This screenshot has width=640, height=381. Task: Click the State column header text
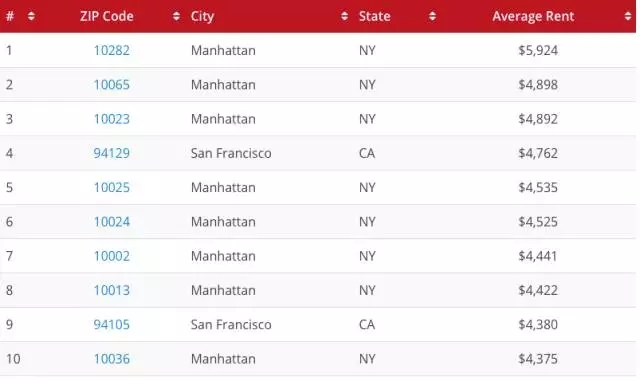point(374,16)
